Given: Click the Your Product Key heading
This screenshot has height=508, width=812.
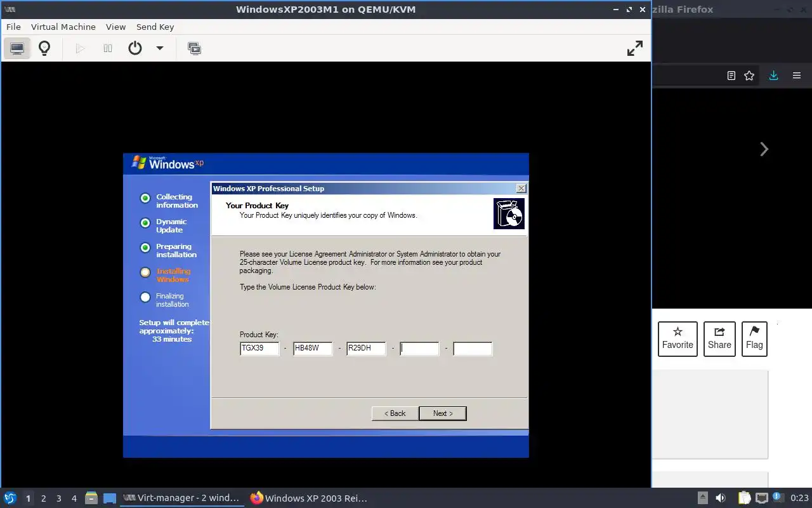Looking at the screenshot, I should [x=257, y=206].
